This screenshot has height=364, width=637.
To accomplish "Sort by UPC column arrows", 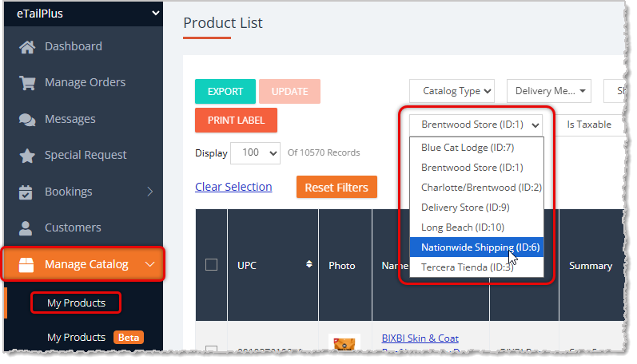I will (x=309, y=264).
